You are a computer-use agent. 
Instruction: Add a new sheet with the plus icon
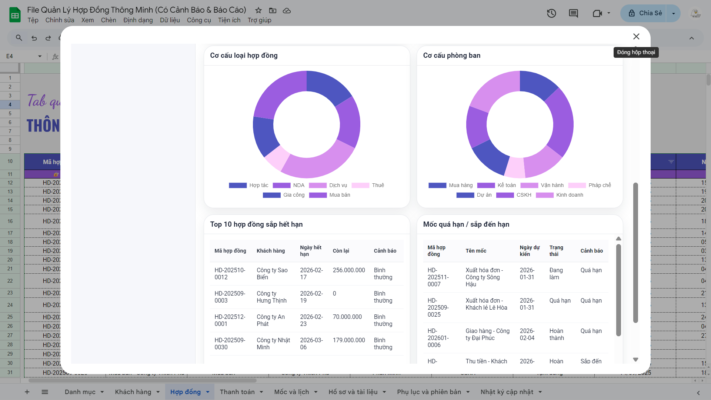click(27, 392)
